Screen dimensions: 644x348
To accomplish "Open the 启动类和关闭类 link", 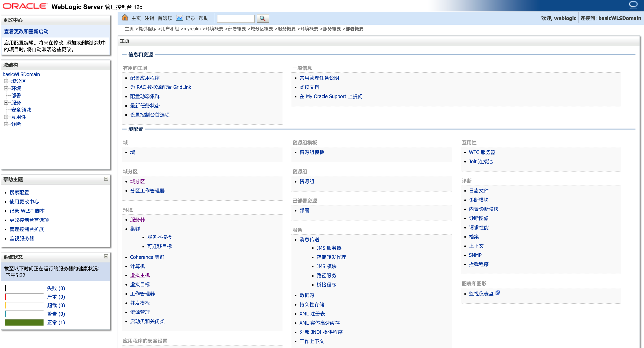I will pos(147,322).
